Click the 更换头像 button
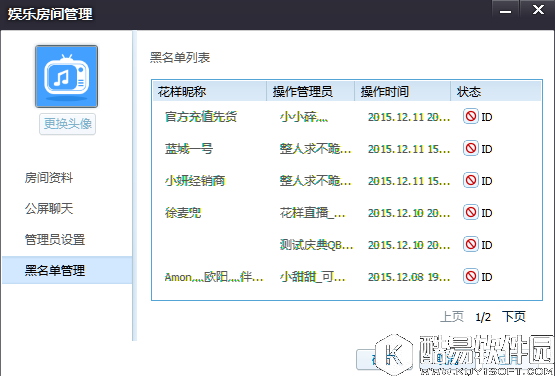The height and width of the screenshot is (376, 555). [67, 124]
